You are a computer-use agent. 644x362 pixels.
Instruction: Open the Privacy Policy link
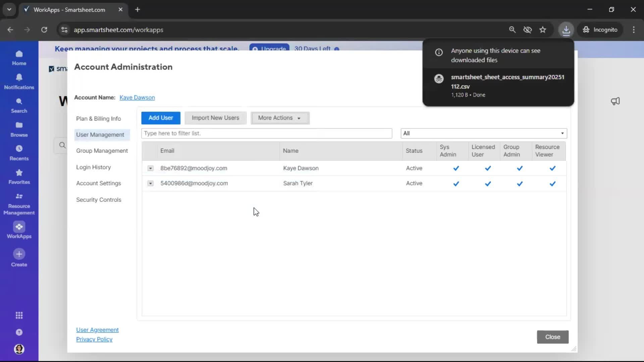coord(94,339)
